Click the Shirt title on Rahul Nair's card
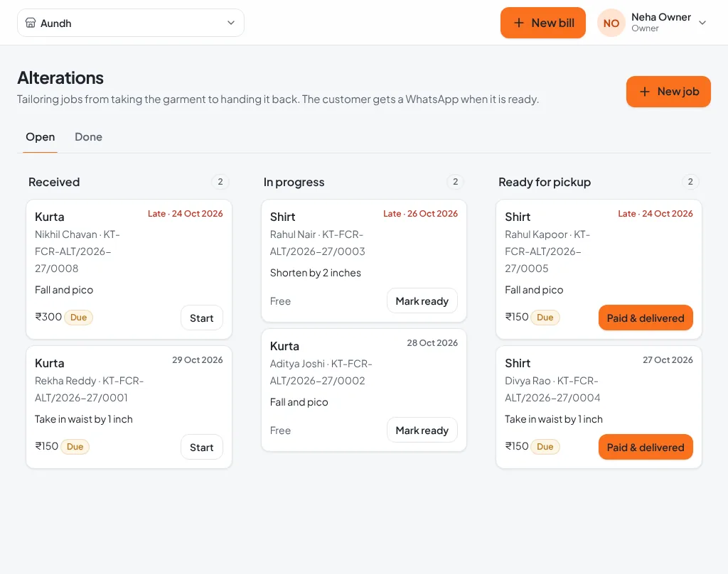The width and height of the screenshot is (728, 574). pos(283,217)
